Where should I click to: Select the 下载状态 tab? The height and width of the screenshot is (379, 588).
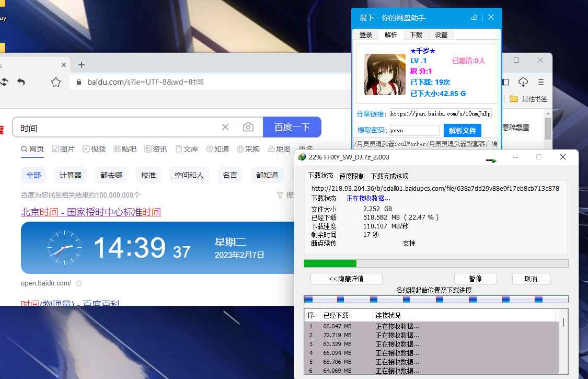tap(320, 176)
